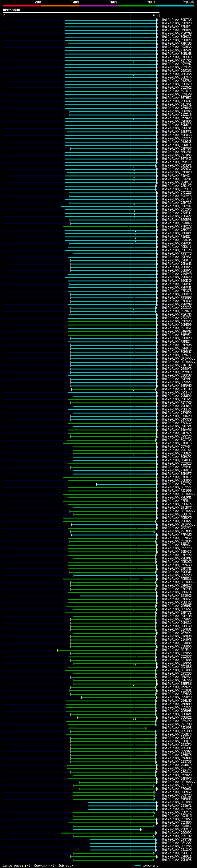Image resolution: width=197 pixels, height=868 pixels.
Task: Click label UniRef100_B7FLX8
Action: click(x=177, y=57)
